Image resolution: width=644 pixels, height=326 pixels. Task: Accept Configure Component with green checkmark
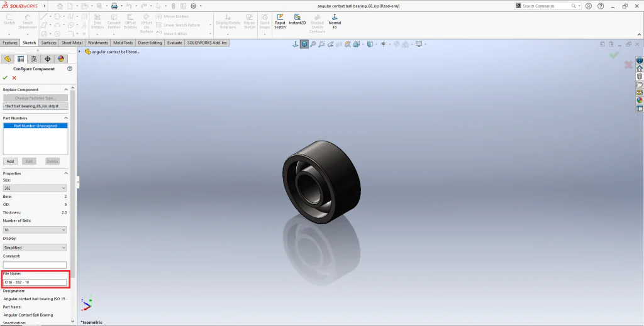pos(5,77)
